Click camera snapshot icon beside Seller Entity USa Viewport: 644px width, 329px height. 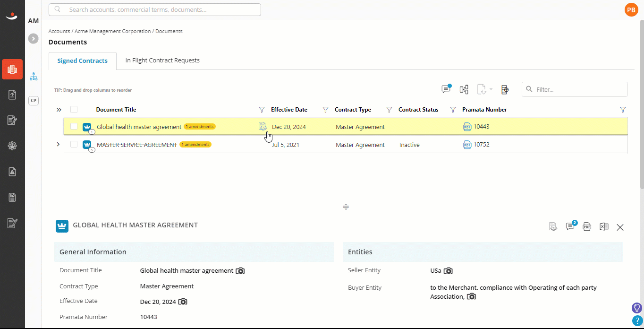coord(449,271)
